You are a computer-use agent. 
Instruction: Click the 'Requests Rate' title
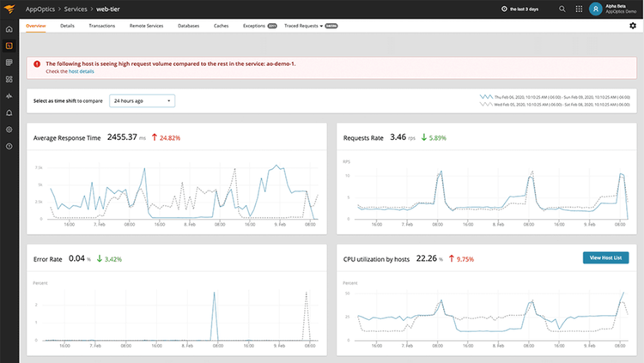pos(363,138)
